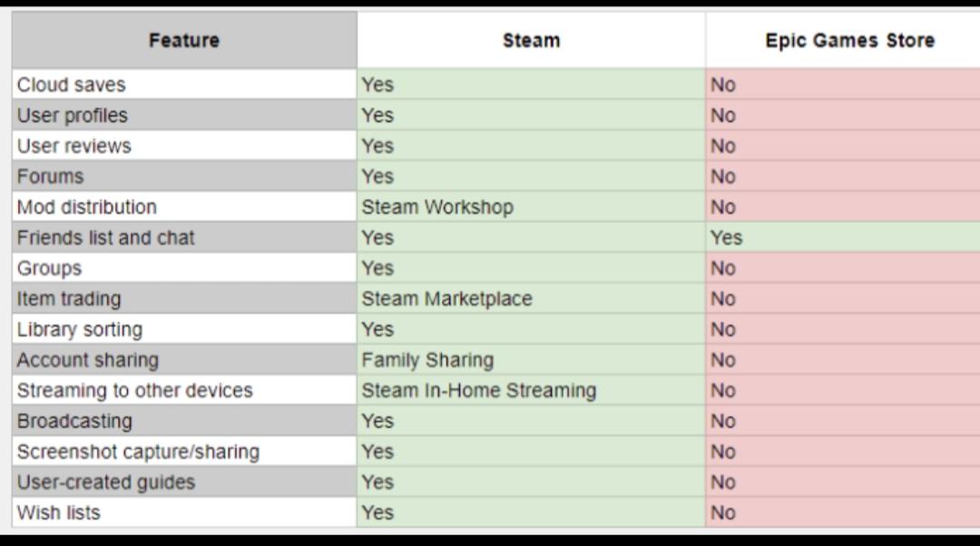The width and height of the screenshot is (980, 546).
Task: Click the Epic Games Store column header
Action: [x=849, y=41]
